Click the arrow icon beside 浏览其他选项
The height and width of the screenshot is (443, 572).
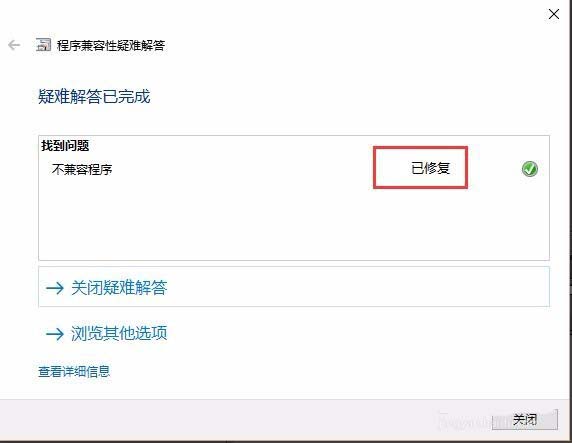[55, 333]
